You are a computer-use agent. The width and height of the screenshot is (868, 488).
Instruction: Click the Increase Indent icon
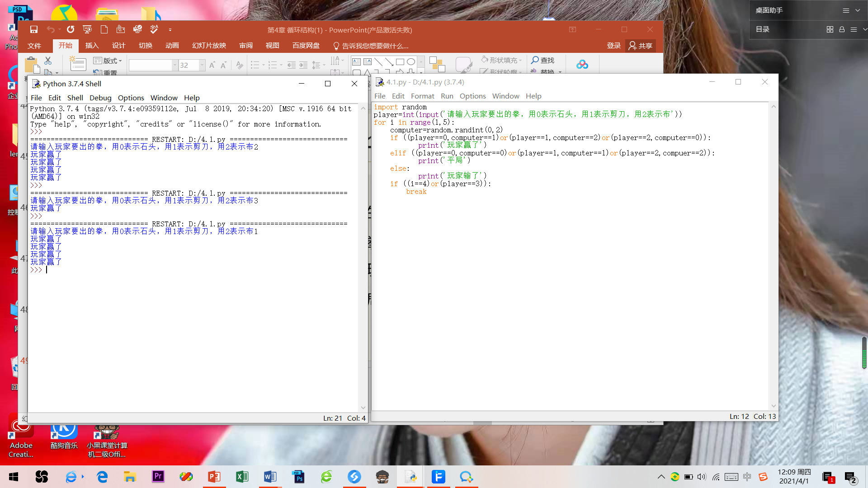303,65
